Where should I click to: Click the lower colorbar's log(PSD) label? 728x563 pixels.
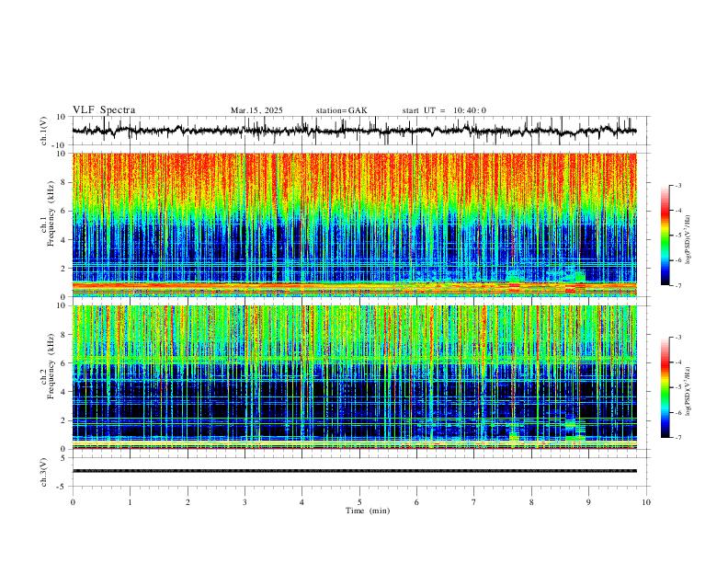click(688, 392)
